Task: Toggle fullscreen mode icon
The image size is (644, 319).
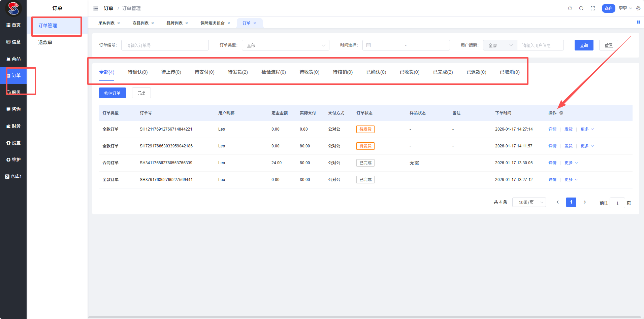Action: (x=593, y=8)
